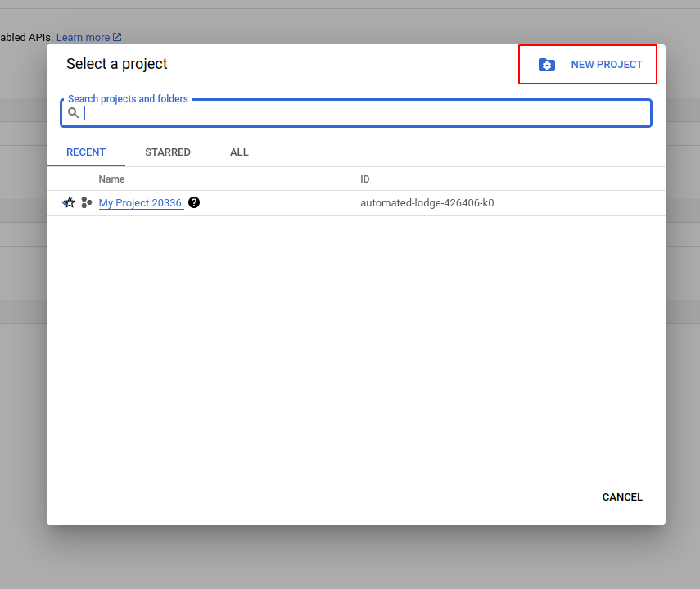700x589 pixels.
Task: Click the project ID automated-lodge-426406-k0
Action: 427,203
